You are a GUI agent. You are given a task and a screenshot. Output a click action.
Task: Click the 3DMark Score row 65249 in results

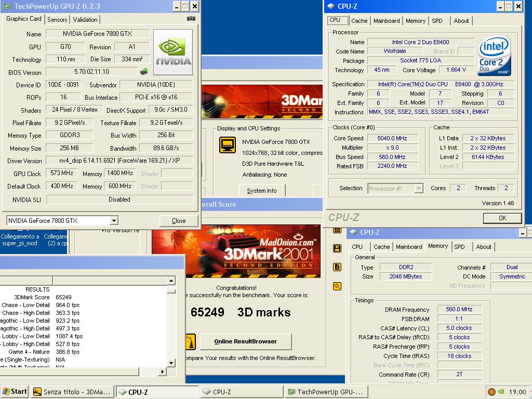point(84,297)
